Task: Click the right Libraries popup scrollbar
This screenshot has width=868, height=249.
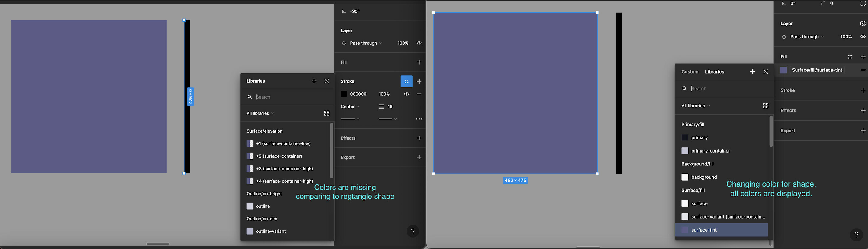Action: pyautogui.click(x=771, y=131)
